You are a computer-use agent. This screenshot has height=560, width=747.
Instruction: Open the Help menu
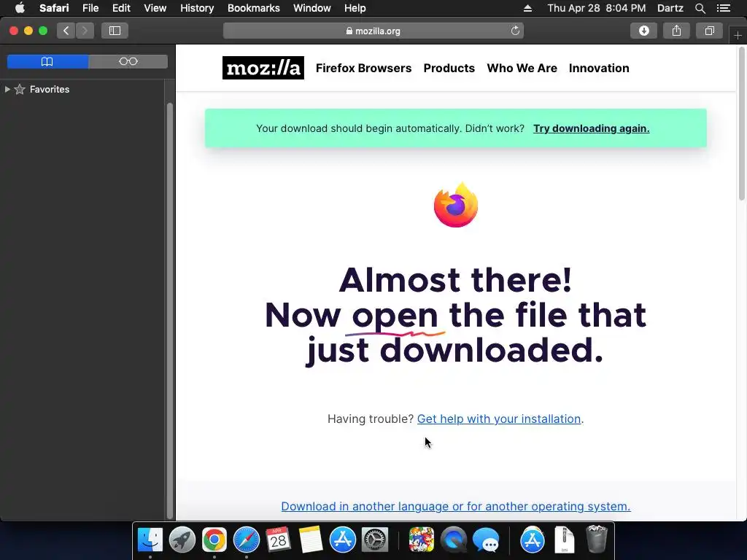[x=355, y=8]
